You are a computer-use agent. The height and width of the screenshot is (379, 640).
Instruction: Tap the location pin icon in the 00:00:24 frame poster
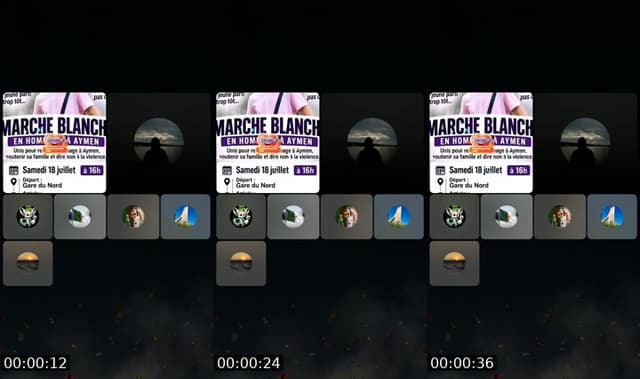[x=227, y=182]
